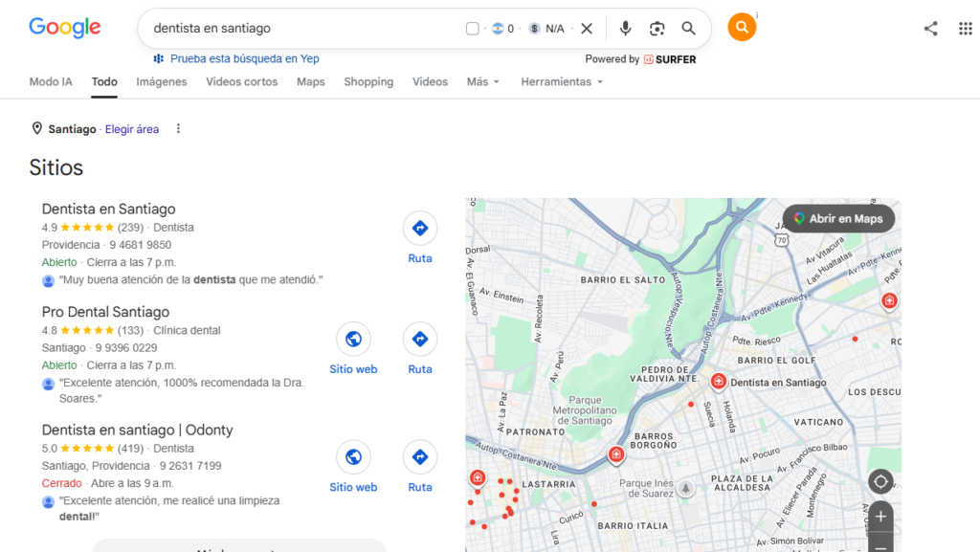Click the Parque Inés de Suarez marker
The width and height of the screenshot is (980, 552).
tap(685, 488)
